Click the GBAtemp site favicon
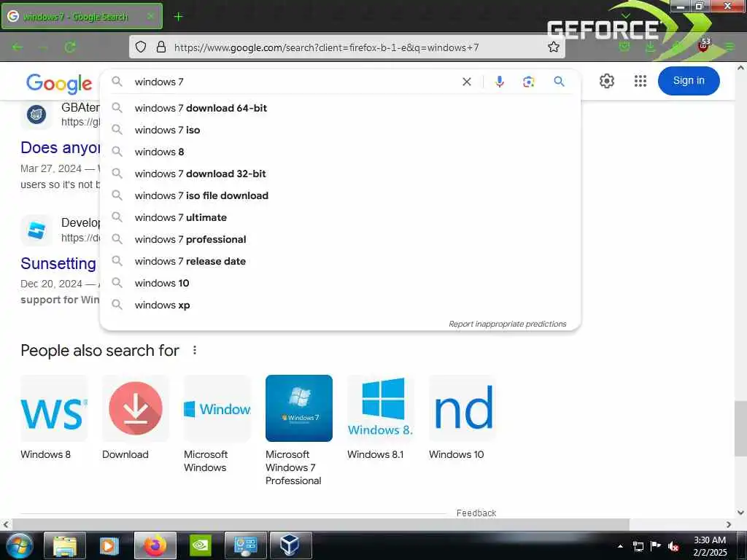Image resolution: width=747 pixels, height=560 pixels. tap(36, 114)
